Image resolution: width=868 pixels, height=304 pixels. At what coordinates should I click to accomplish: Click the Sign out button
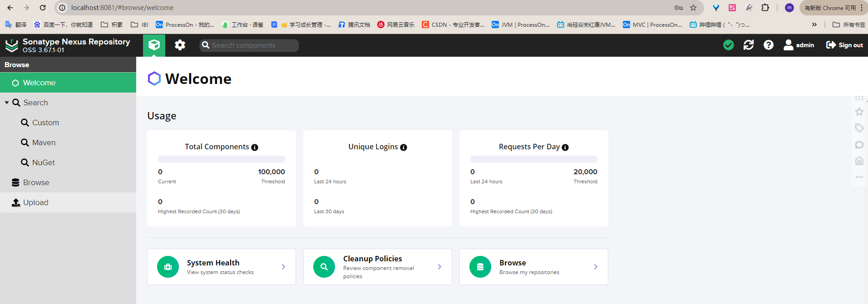pyautogui.click(x=844, y=45)
